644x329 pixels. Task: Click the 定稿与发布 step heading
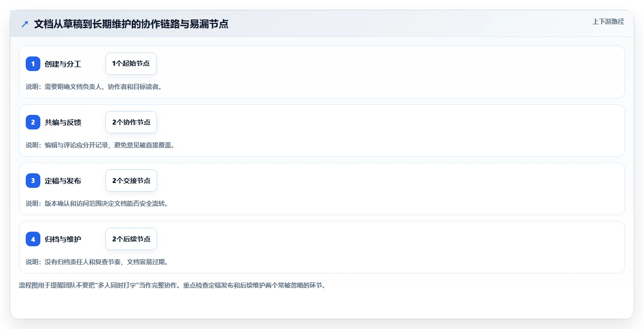click(x=63, y=181)
